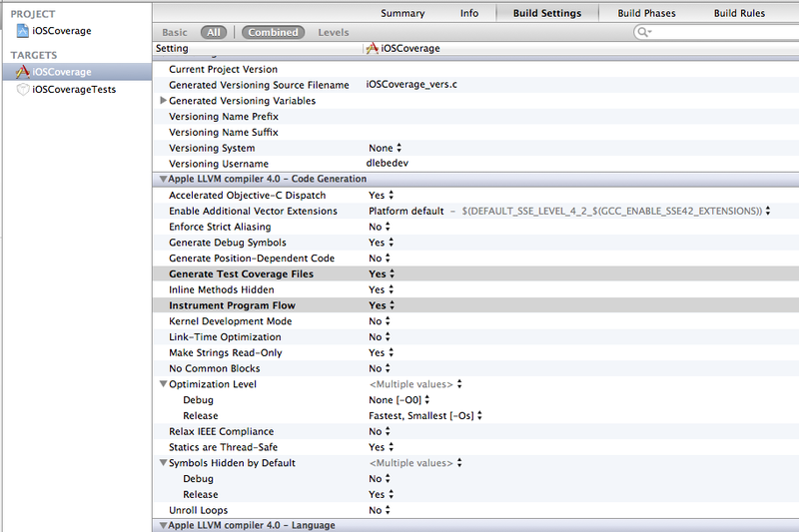Viewport: 799px width, 532px height.
Task: Click the iOSCoverageTests shield icon
Action: 22,89
